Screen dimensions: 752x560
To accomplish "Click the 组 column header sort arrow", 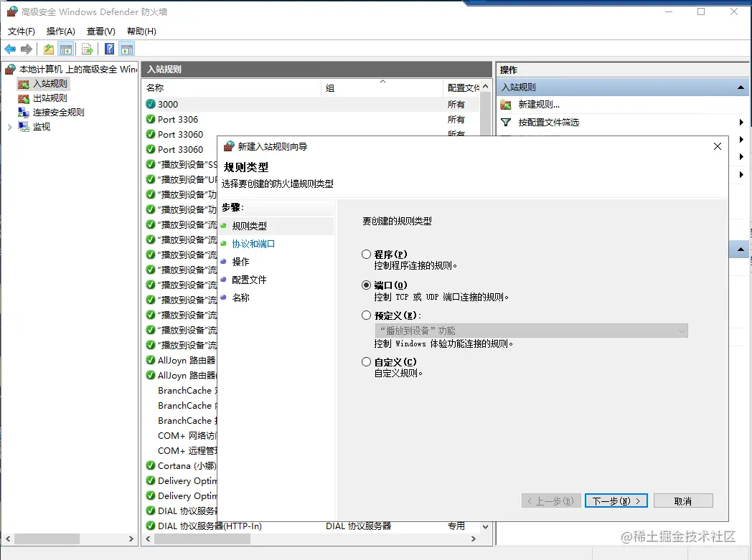I will point(382,82).
